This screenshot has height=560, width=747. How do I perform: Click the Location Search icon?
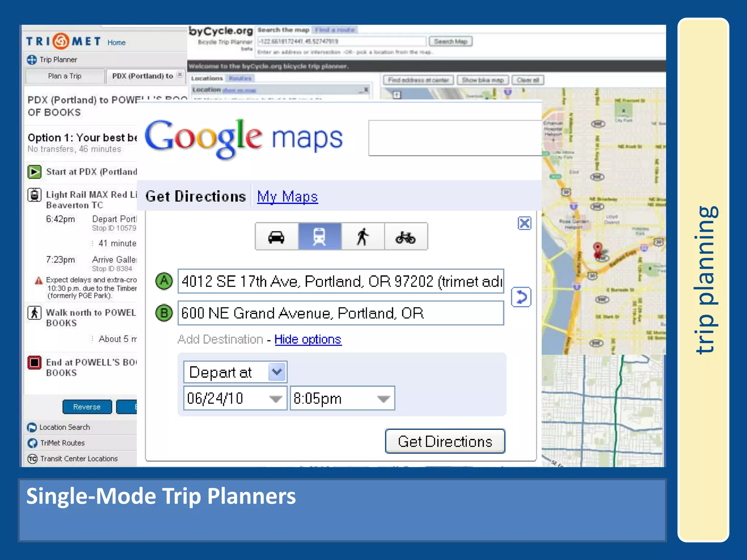(x=32, y=427)
